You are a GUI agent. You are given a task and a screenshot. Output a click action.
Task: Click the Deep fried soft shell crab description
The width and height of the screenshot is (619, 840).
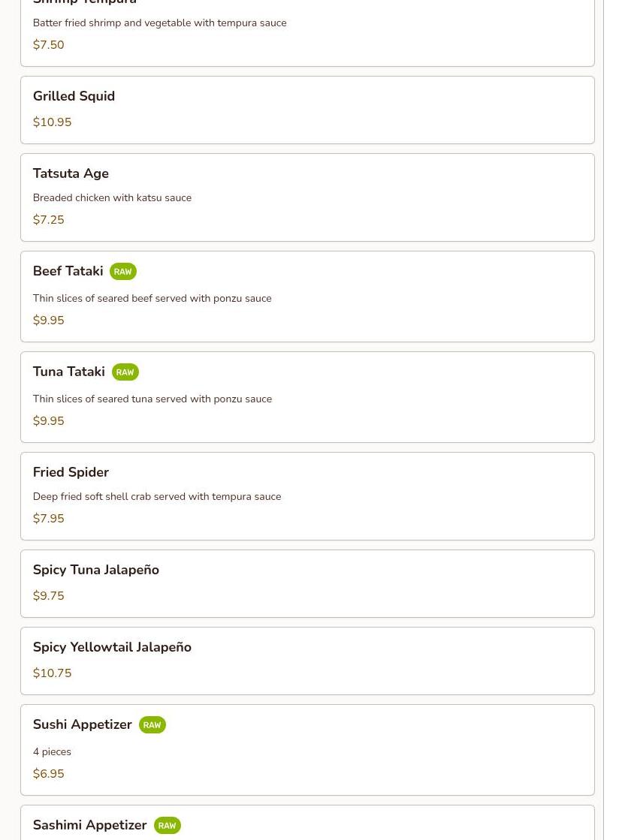(157, 497)
